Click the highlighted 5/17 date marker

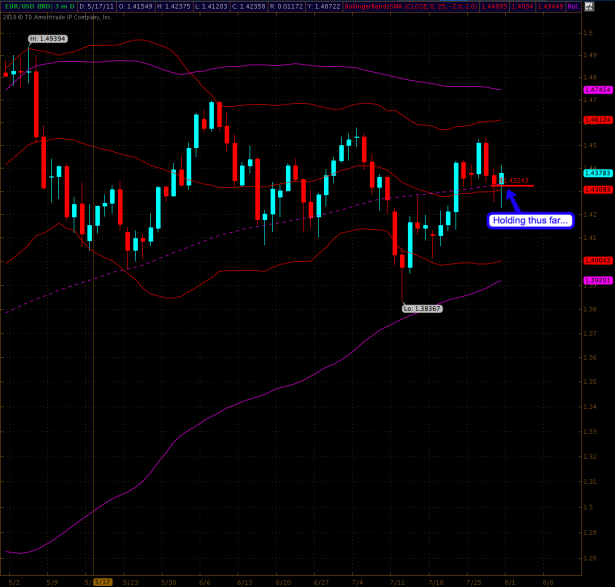point(104,580)
